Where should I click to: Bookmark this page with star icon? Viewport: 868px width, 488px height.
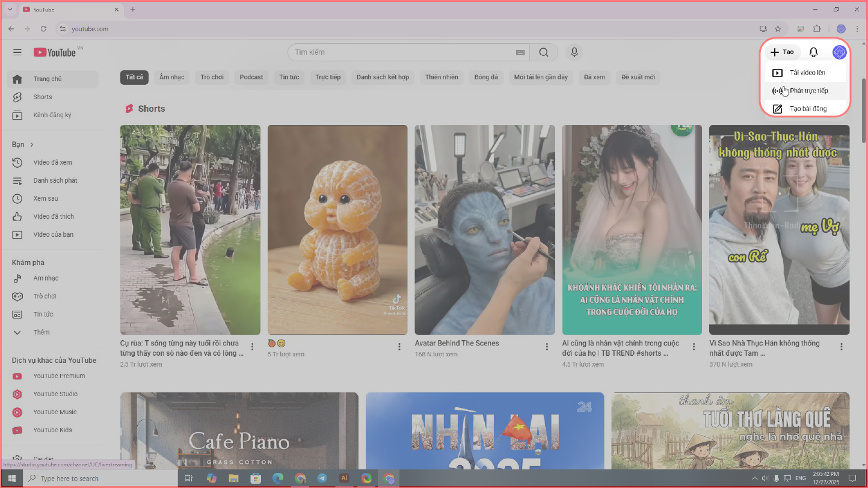click(778, 29)
